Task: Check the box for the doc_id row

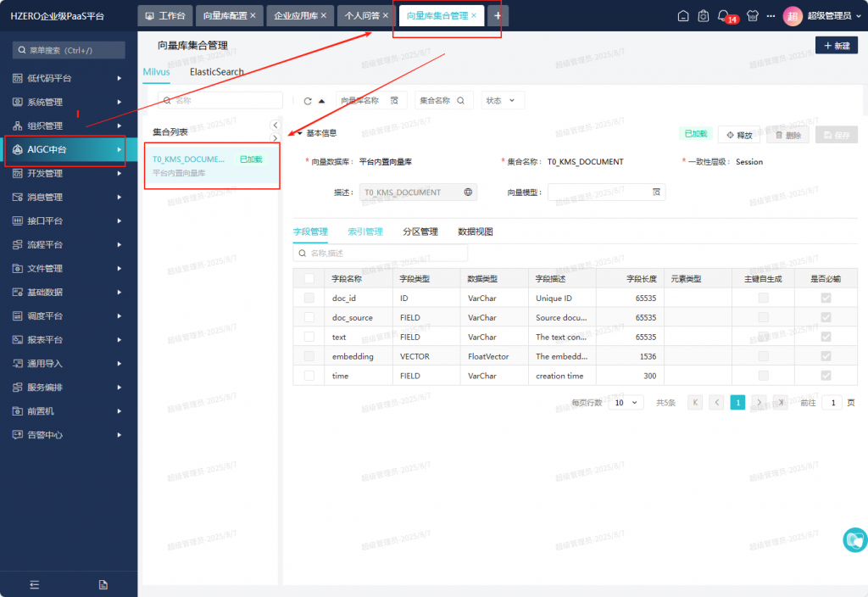Action: (x=309, y=298)
